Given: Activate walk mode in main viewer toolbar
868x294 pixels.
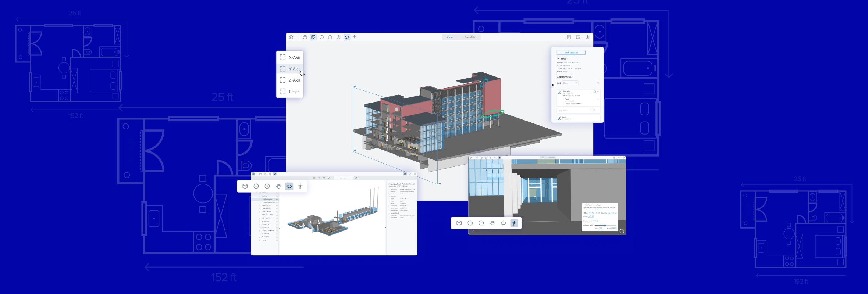Looking at the screenshot, I should [x=355, y=37].
